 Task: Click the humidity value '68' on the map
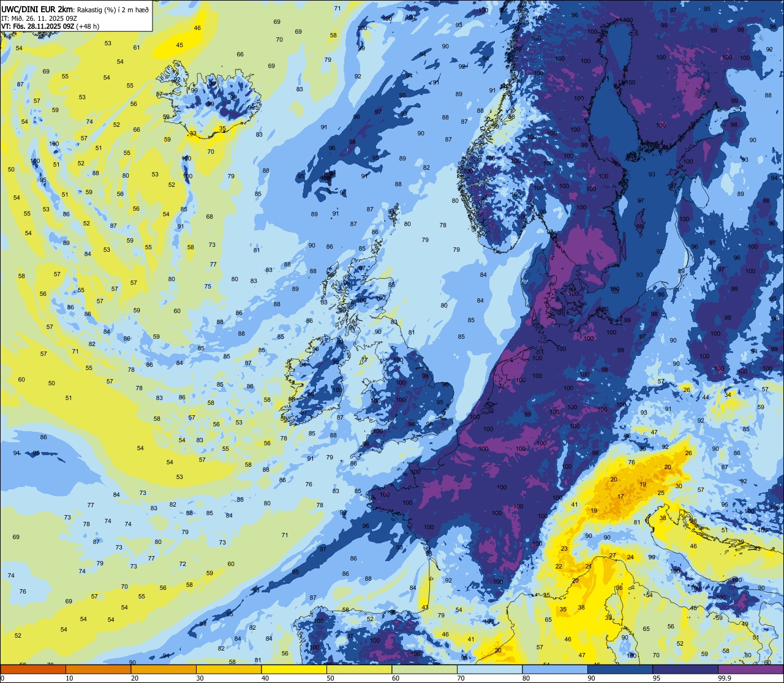click(209, 216)
